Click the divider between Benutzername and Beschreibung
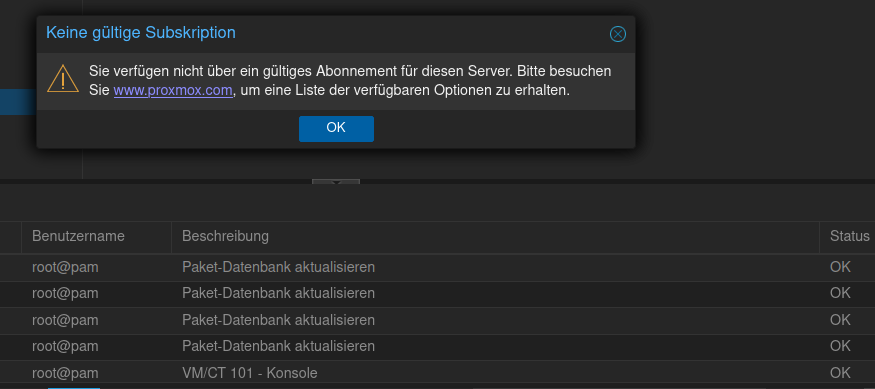875x389 pixels. (x=171, y=236)
